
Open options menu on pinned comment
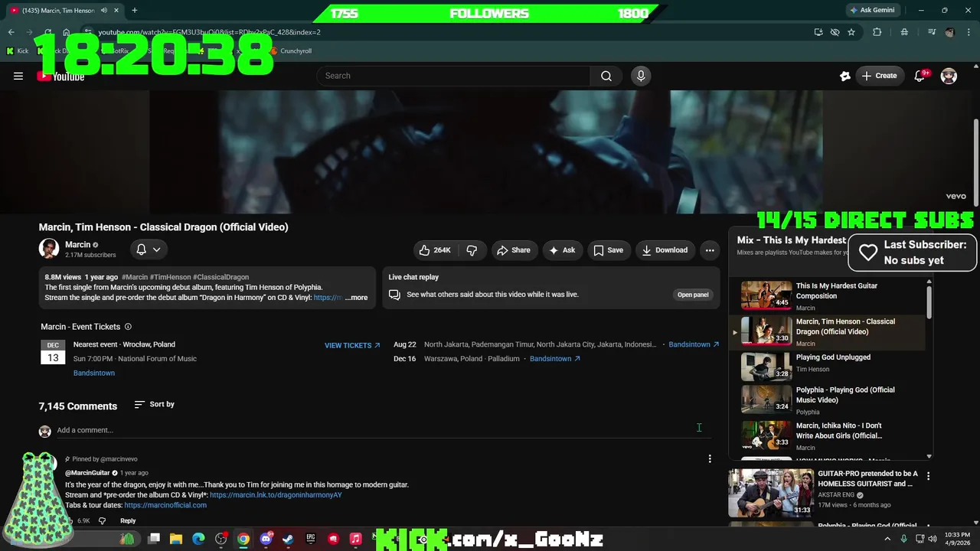710,459
